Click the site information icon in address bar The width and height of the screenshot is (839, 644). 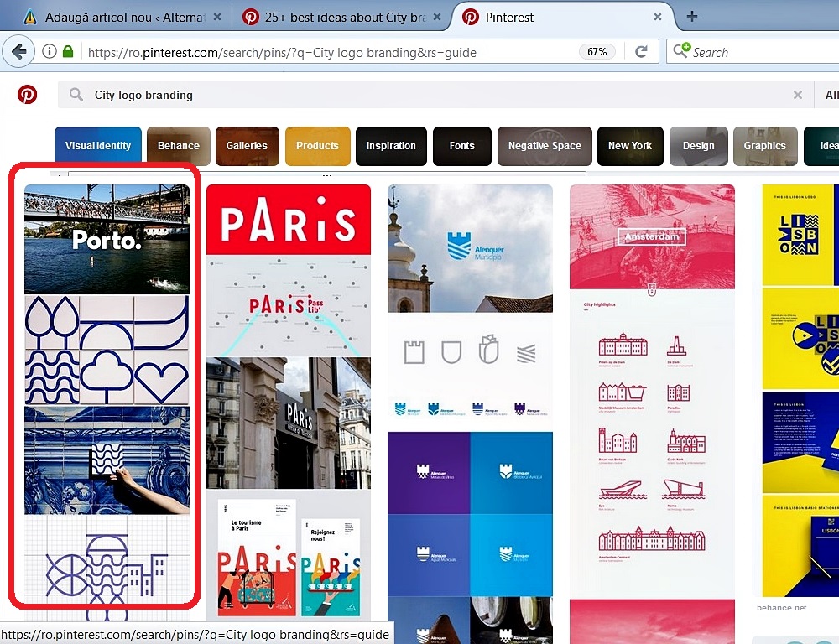(50, 52)
